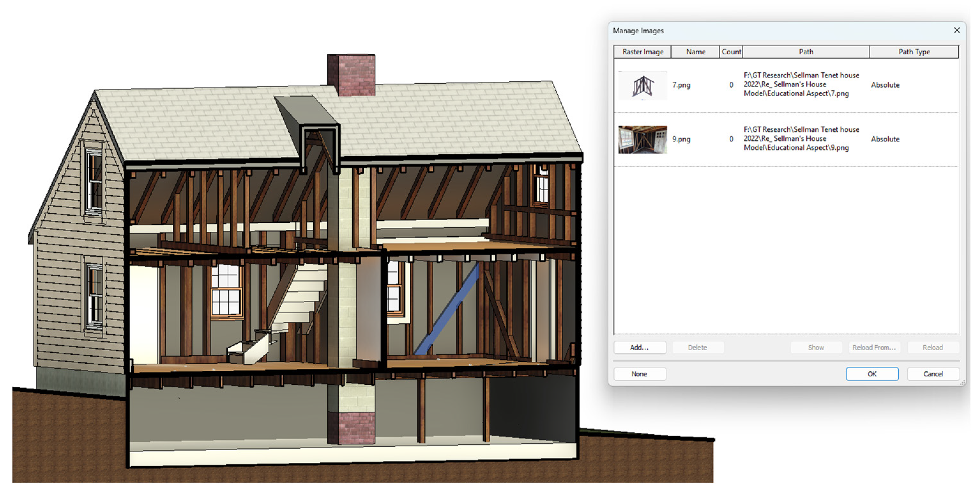980x495 pixels.
Task: Click the Reload From... button
Action: [x=874, y=347]
